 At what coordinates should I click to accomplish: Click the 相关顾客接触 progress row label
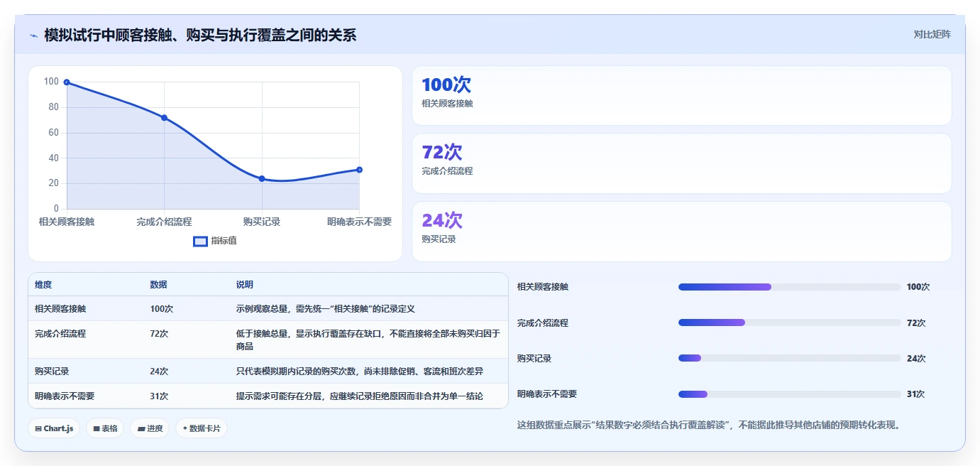[x=543, y=287]
